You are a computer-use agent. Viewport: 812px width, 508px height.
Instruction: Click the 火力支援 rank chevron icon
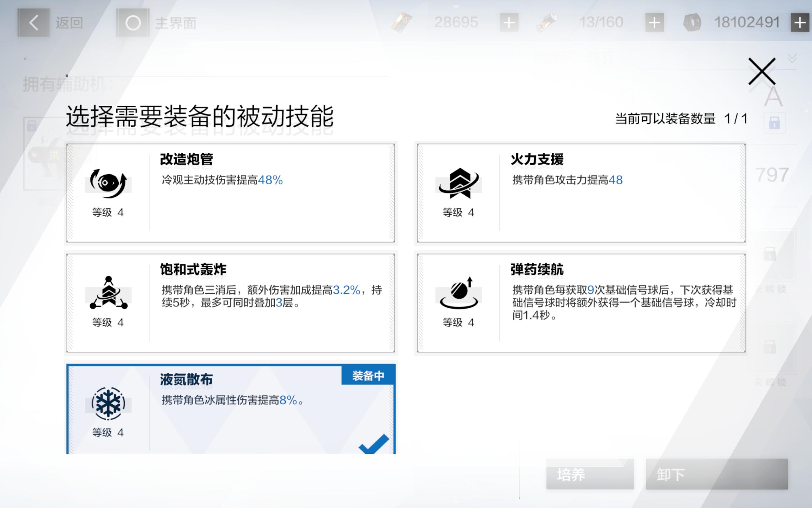(x=459, y=183)
